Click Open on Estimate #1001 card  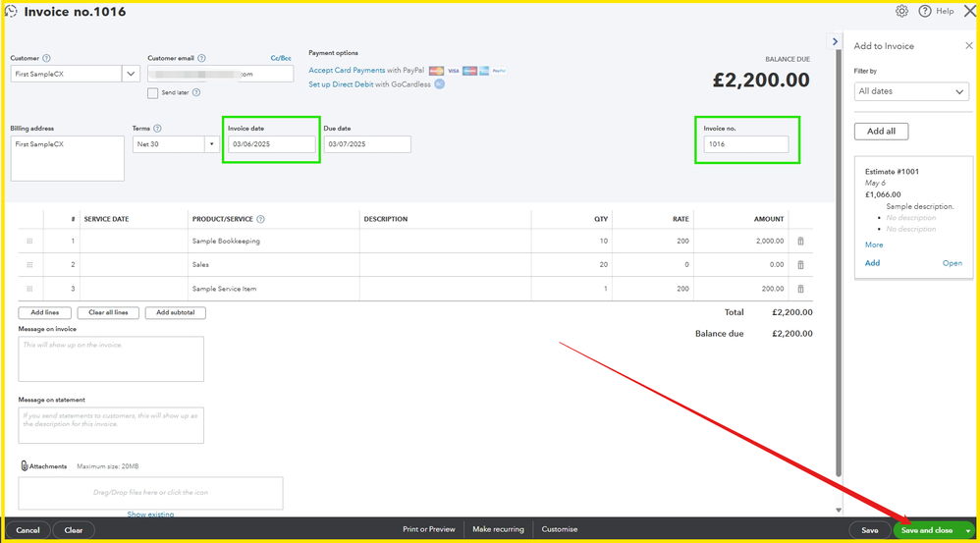952,263
